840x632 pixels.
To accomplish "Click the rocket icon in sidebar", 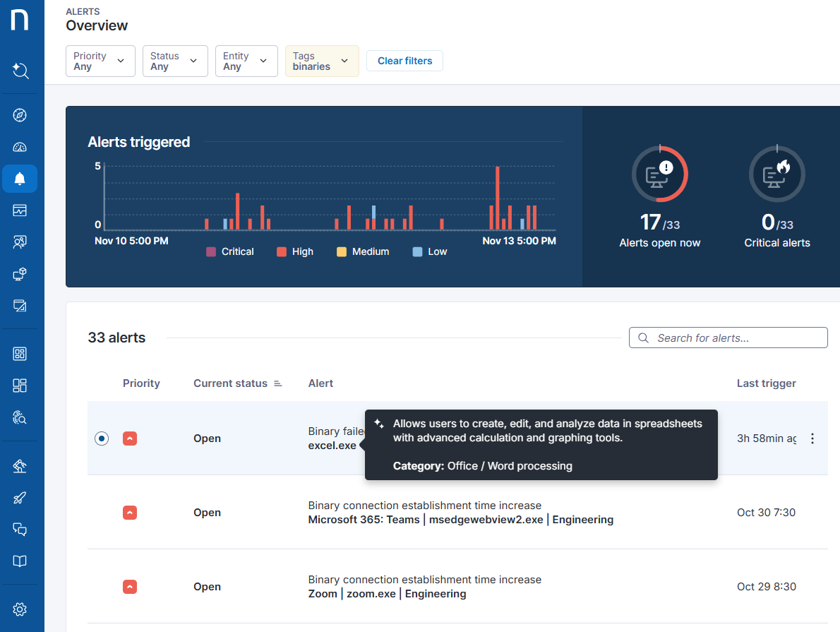I will click(x=20, y=498).
